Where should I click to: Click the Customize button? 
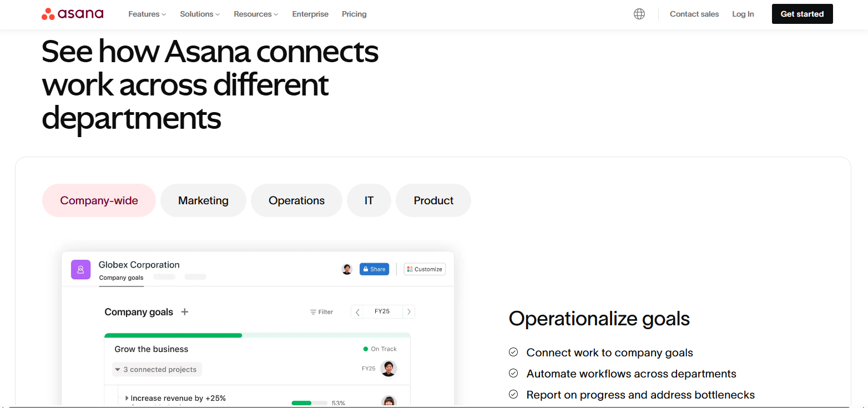425,269
